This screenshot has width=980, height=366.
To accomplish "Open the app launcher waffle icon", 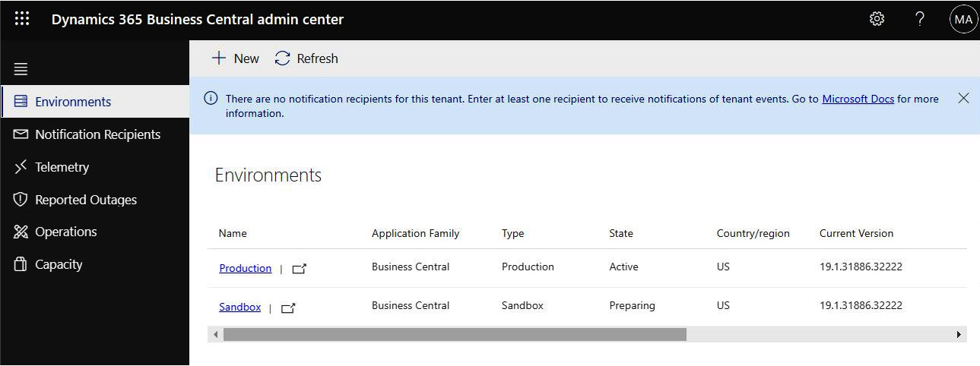I will pos(22,19).
